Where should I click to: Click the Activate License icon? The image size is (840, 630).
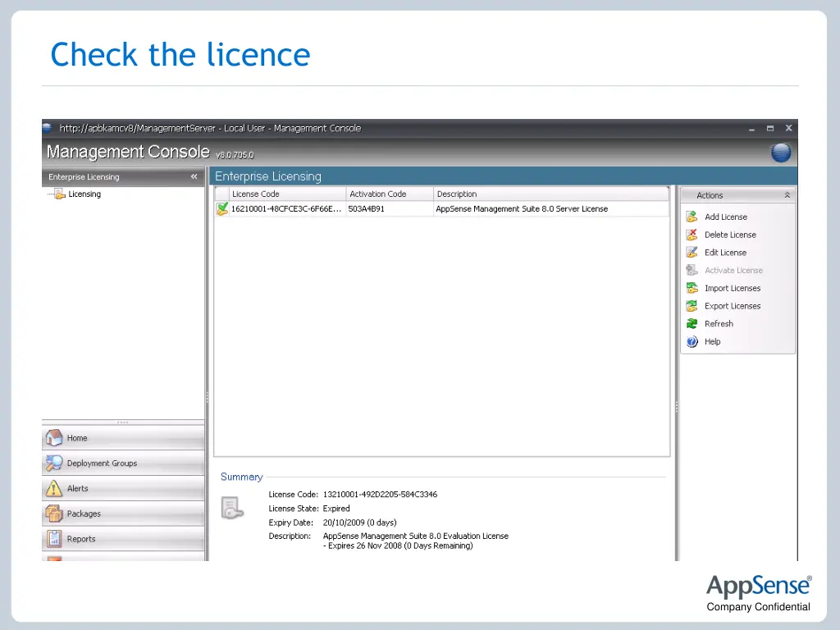point(692,270)
